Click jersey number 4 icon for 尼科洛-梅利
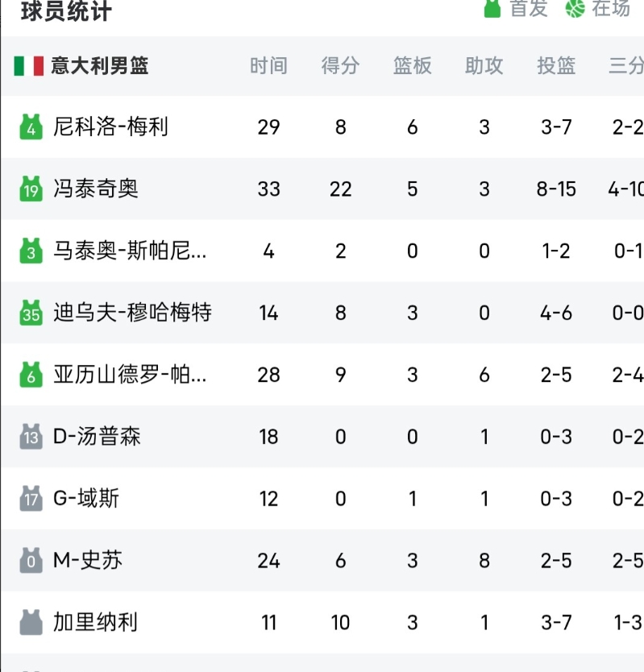 (31, 127)
